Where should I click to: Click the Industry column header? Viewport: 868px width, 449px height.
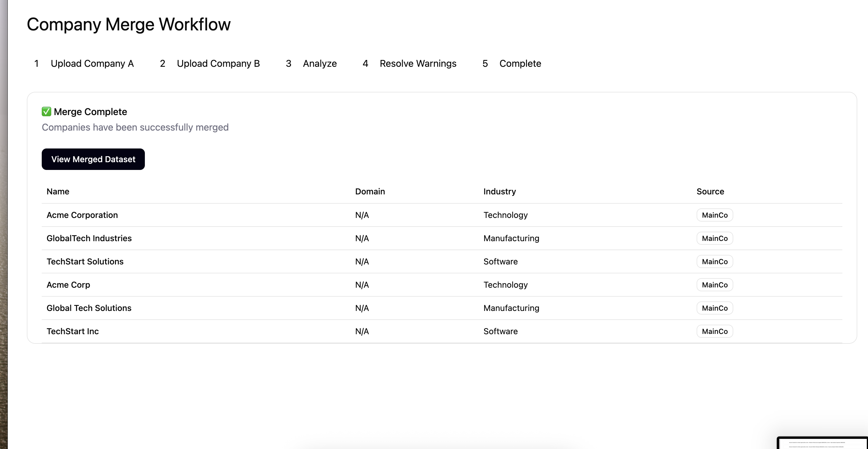499,191
